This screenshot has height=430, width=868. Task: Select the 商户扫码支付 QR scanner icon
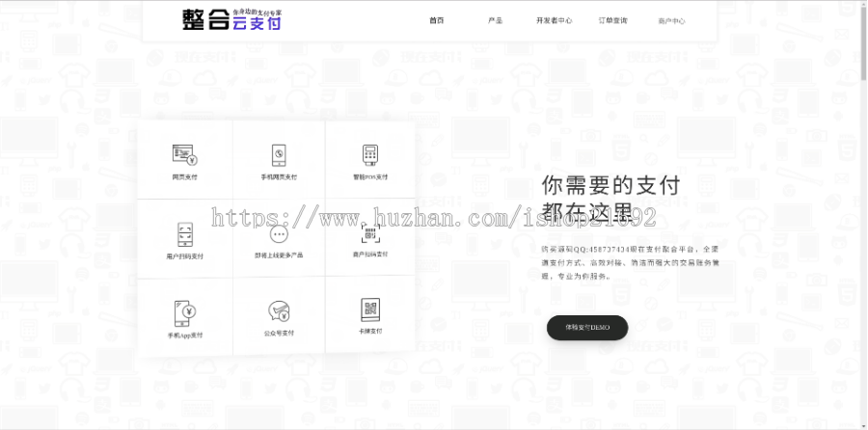tap(370, 233)
